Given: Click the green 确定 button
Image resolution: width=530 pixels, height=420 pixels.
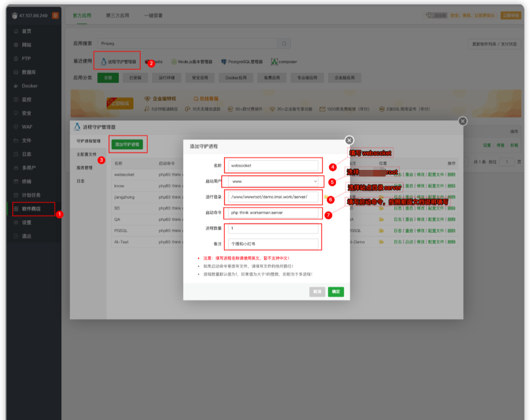Looking at the screenshot, I should (x=336, y=292).
